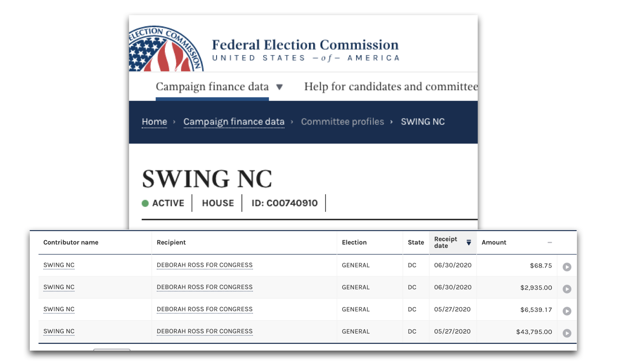
Task: Visit the Committee profiles breadcrumb
Action: (342, 122)
